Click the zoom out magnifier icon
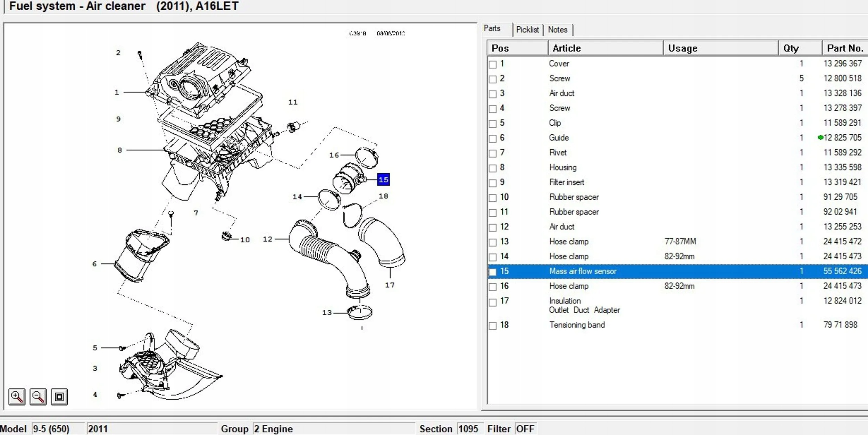The image size is (868, 435). [38, 396]
